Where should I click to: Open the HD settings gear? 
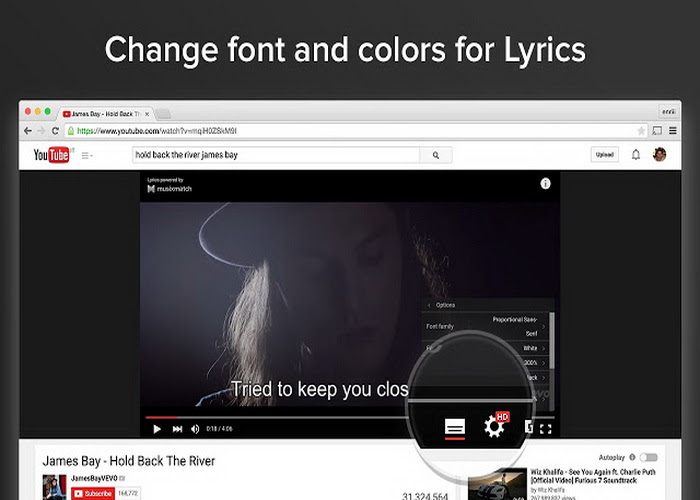tap(495, 426)
